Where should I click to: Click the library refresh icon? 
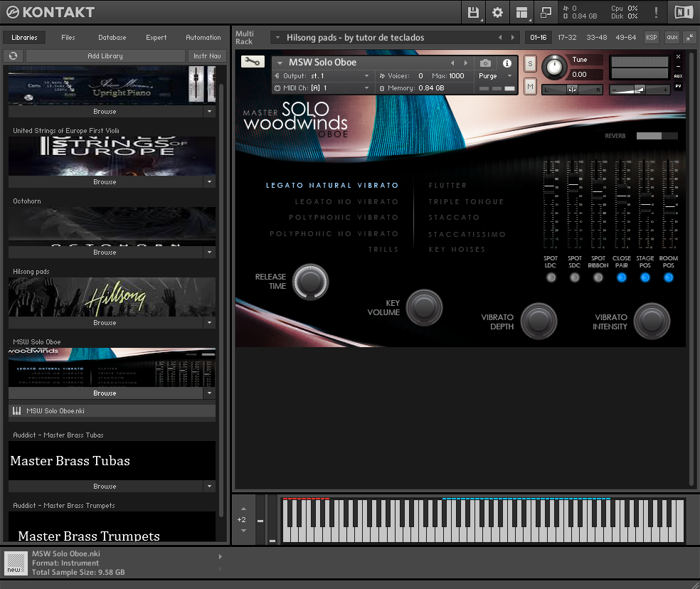click(x=13, y=55)
